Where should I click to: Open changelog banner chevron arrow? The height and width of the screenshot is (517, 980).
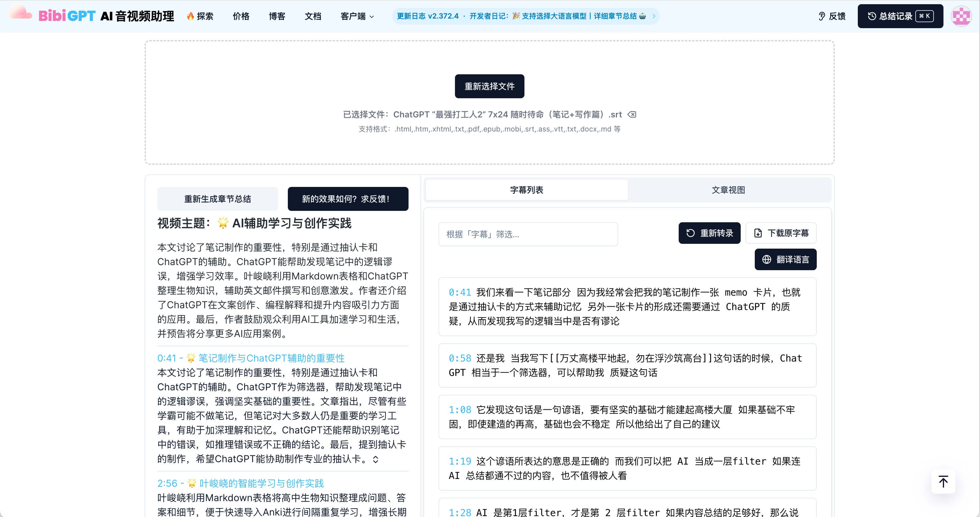654,16
